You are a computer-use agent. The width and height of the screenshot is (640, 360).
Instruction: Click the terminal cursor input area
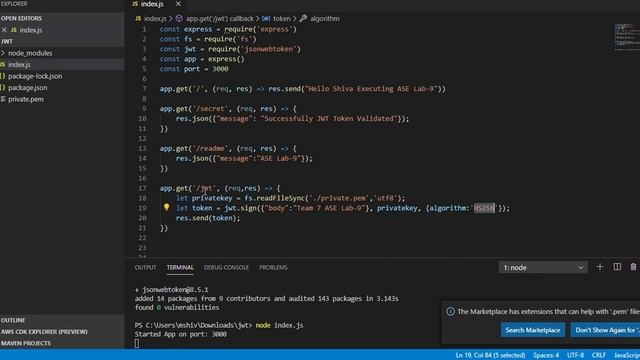coord(137,343)
